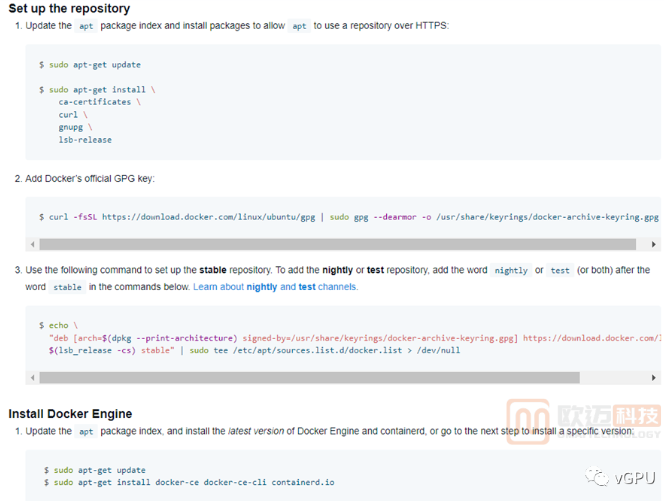Click the 'deb [arch=$(dpkg --print-architecture)' line
The image size is (664, 501).
pos(355,338)
